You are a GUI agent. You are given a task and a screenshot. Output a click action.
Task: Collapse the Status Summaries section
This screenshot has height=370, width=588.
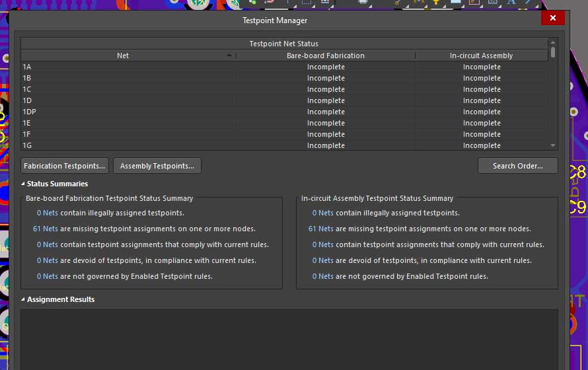(x=24, y=184)
